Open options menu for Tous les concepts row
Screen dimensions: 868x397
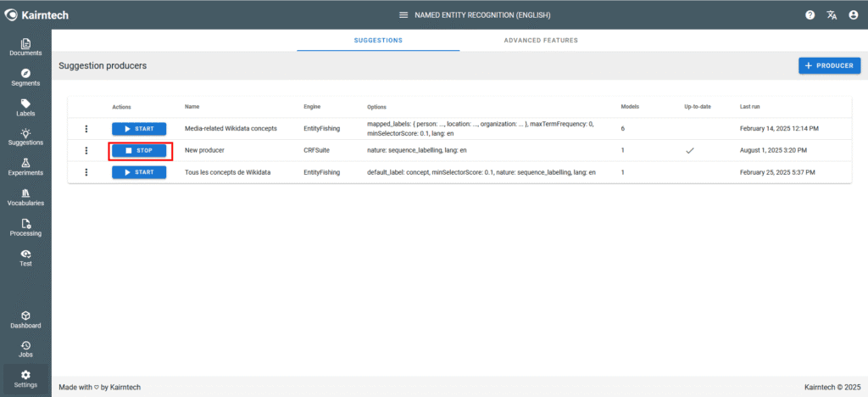(86, 172)
